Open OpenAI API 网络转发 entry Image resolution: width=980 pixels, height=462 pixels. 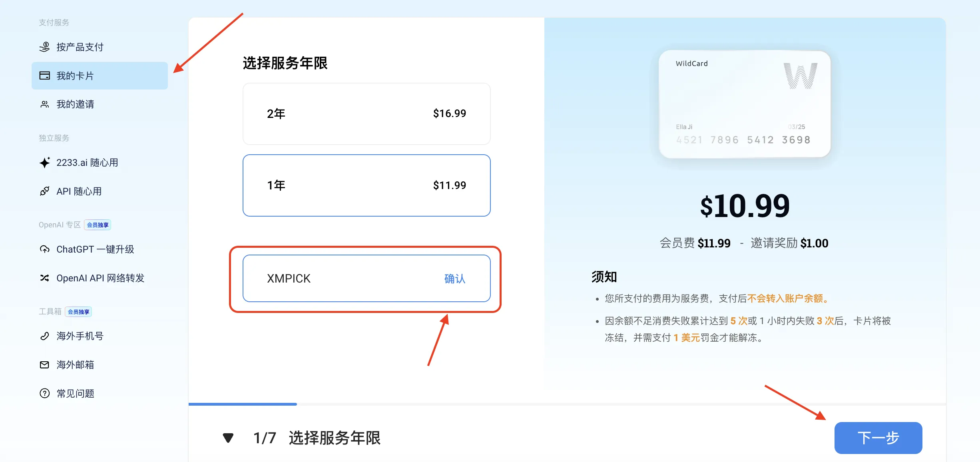pyautogui.click(x=100, y=278)
